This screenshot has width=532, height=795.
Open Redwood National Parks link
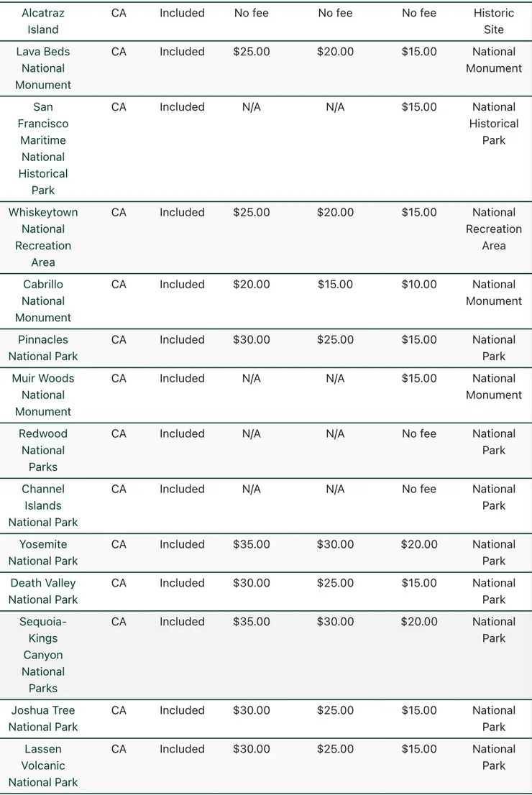pos(43,450)
